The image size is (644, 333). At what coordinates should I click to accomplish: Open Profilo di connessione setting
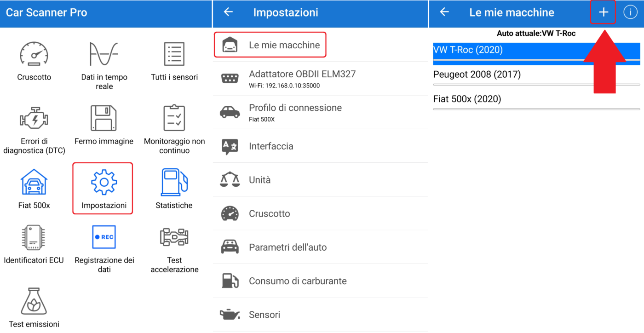(x=321, y=112)
